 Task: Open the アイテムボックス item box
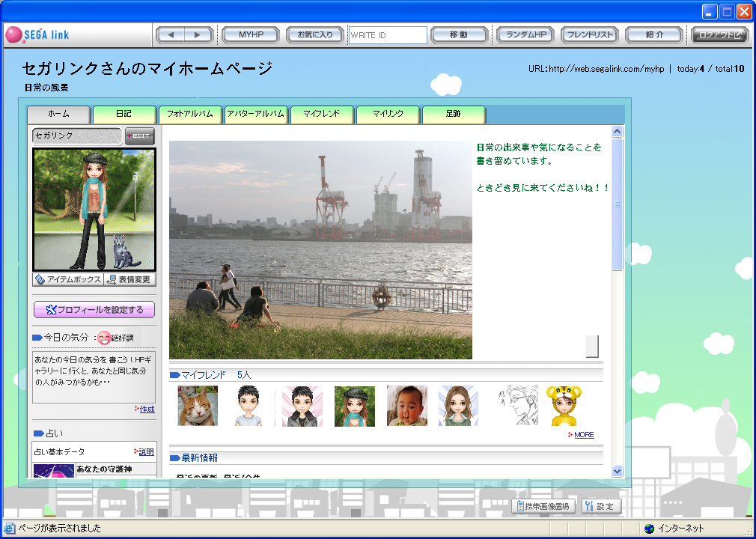[x=67, y=279]
